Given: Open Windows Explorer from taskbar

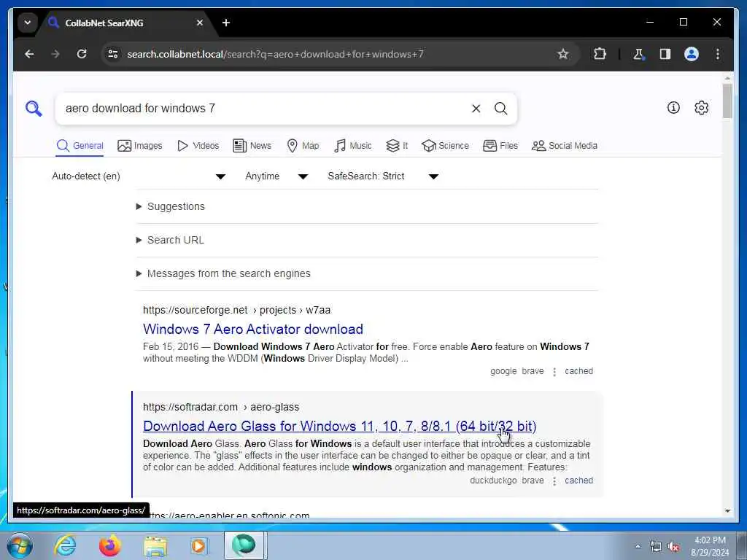Looking at the screenshot, I should click(156, 545).
